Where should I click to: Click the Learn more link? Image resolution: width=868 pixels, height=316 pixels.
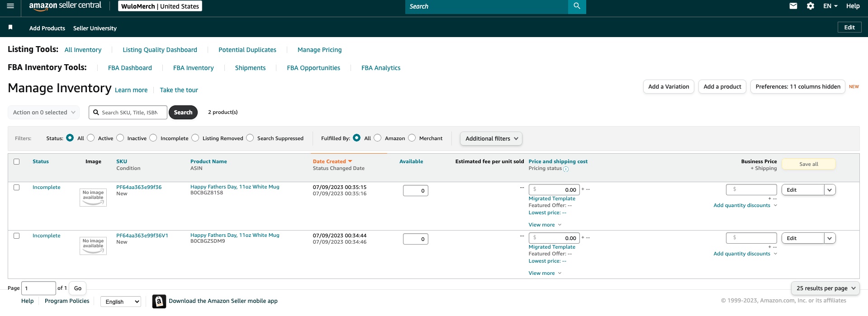pos(131,90)
